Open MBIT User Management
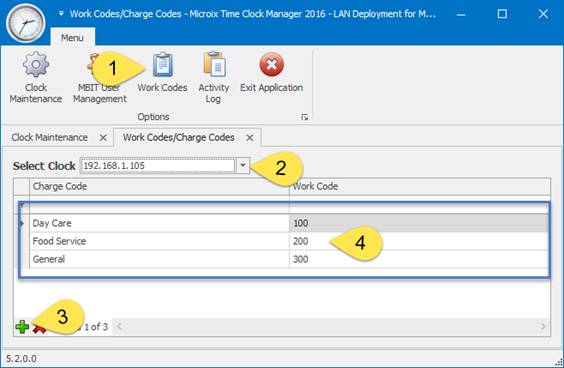This screenshot has width=564, height=368. [100, 77]
